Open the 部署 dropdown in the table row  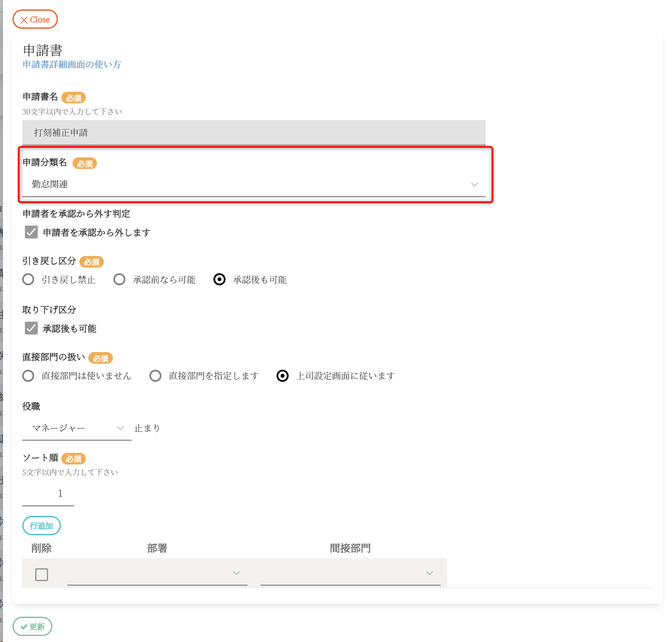[x=157, y=573]
